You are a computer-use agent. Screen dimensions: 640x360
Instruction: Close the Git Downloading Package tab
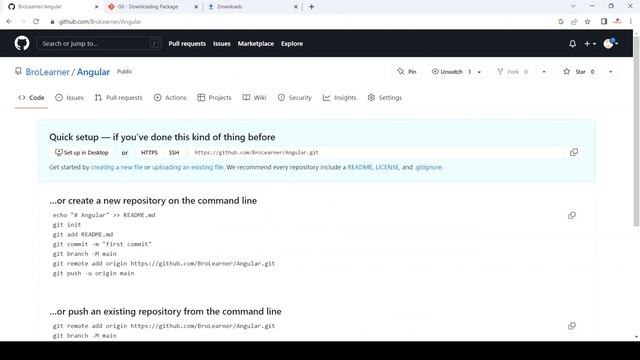196,7
